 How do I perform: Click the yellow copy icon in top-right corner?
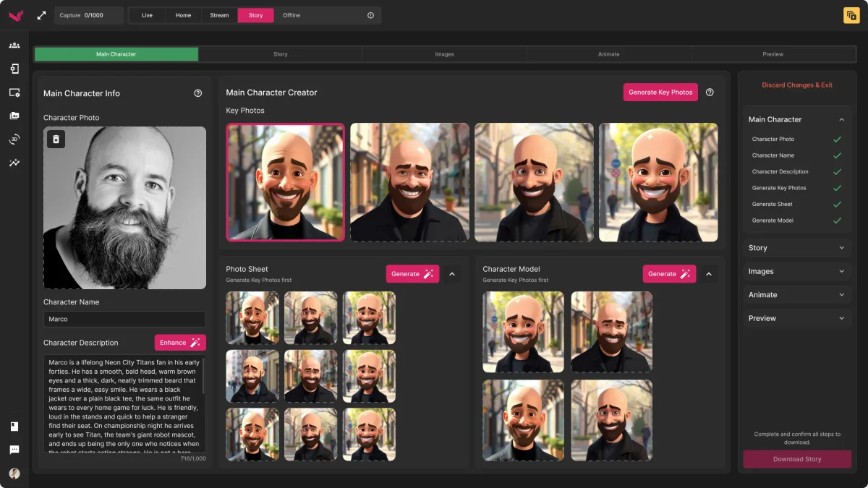pos(851,15)
